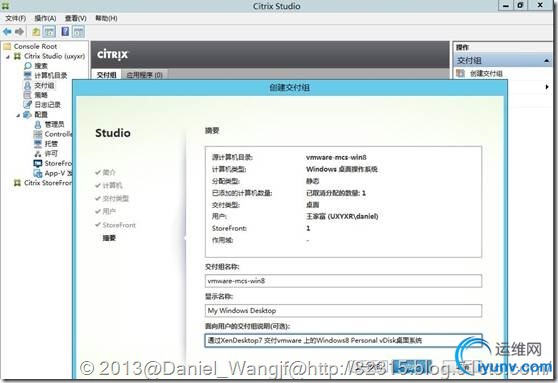Image resolution: width=558 pixels, height=383 pixels.
Task: Select the Console Root folder icon
Action: click(x=7, y=46)
